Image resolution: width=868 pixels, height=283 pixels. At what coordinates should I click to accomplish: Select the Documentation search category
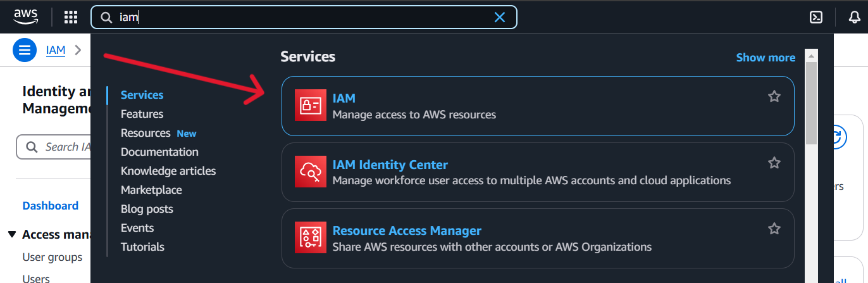point(159,152)
